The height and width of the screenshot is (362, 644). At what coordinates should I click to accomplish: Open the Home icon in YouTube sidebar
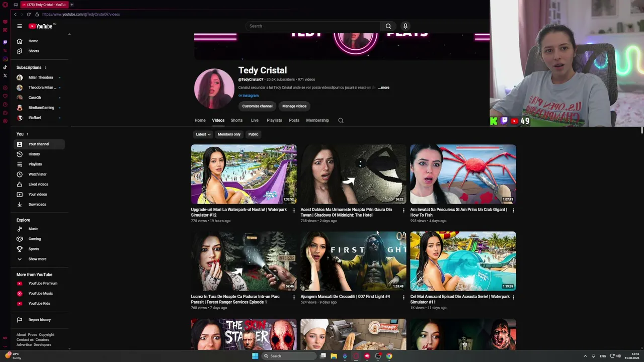[x=20, y=41]
